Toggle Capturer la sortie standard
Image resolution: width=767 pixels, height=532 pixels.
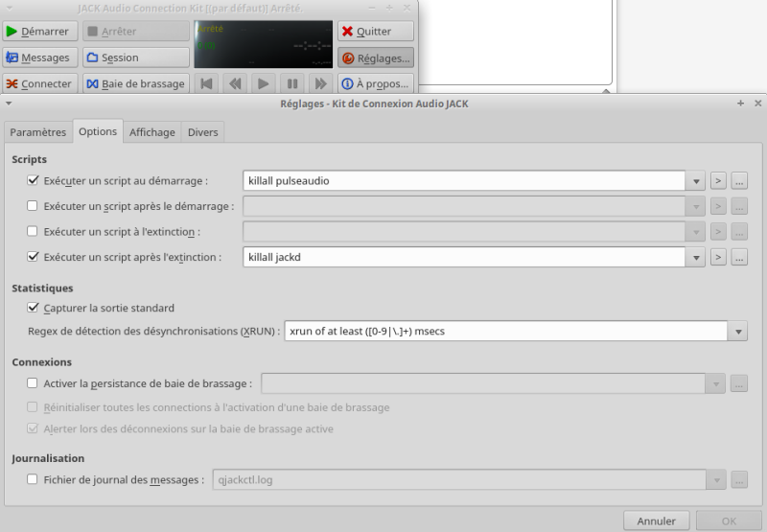coord(33,308)
